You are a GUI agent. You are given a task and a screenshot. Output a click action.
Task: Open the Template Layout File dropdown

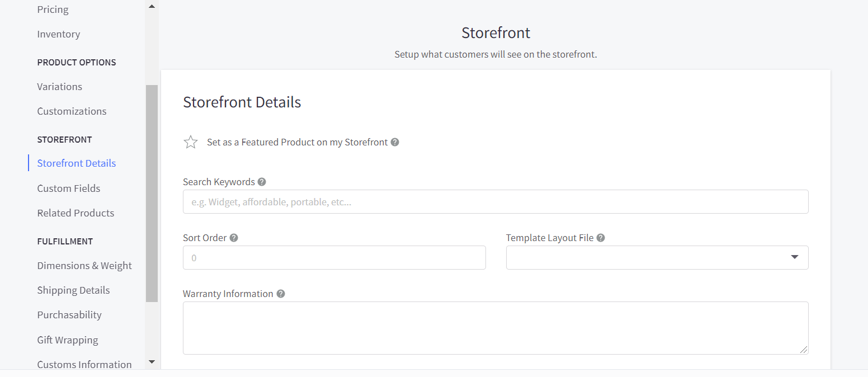tap(657, 257)
